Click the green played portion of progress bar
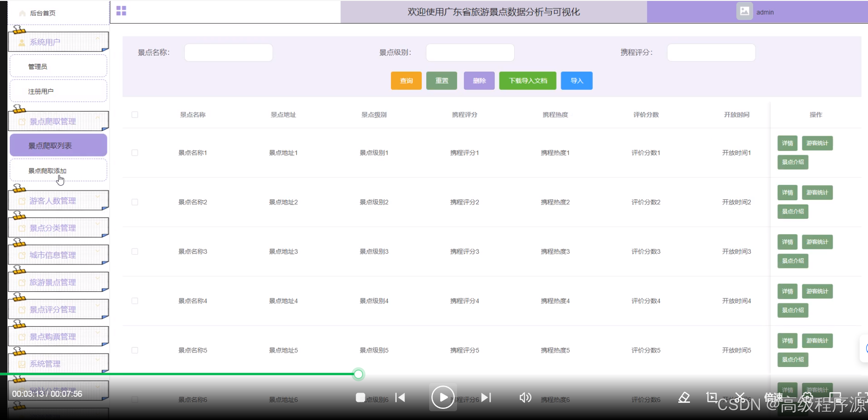The height and width of the screenshot is (420, 868). coord(177,374)
